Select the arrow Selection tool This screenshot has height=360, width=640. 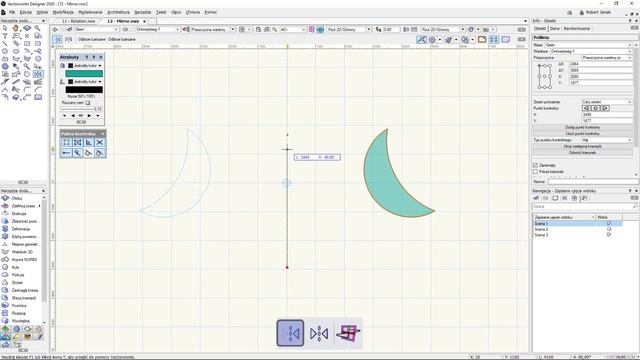[5, 28]
